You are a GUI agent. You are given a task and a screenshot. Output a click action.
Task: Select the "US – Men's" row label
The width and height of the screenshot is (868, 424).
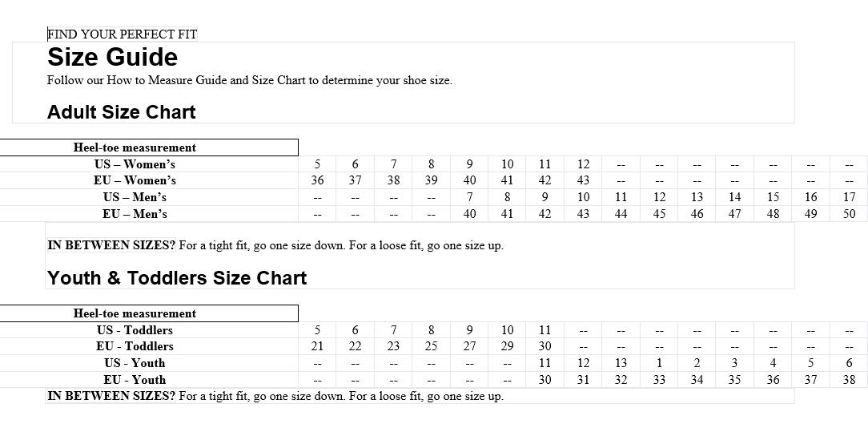135,197
